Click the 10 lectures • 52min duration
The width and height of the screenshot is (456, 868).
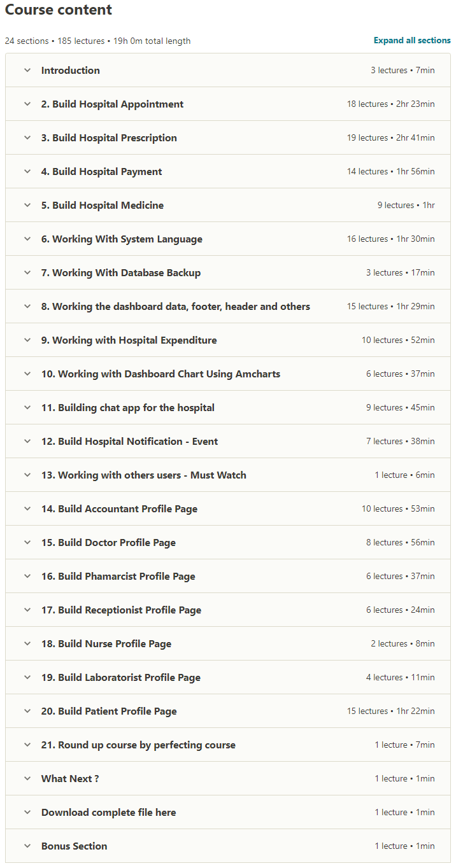[399, 340]
